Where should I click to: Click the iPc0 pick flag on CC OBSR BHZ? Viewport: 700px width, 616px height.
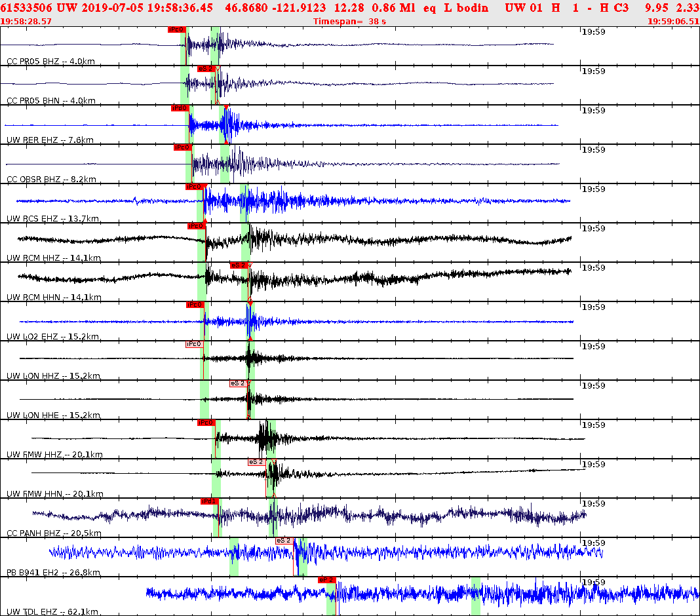click(182, 147)
